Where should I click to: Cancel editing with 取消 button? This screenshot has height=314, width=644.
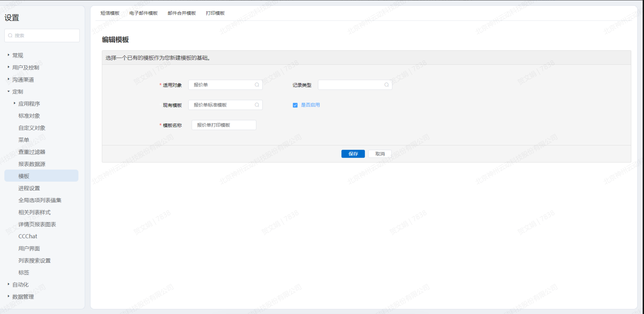tap(380, 154)
